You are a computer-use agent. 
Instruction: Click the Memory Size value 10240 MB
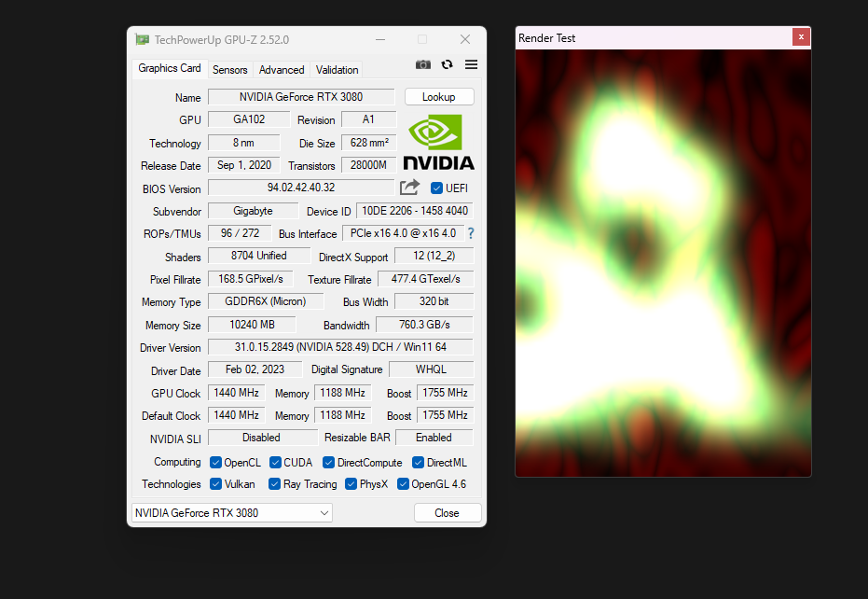(x=252, y=325)
